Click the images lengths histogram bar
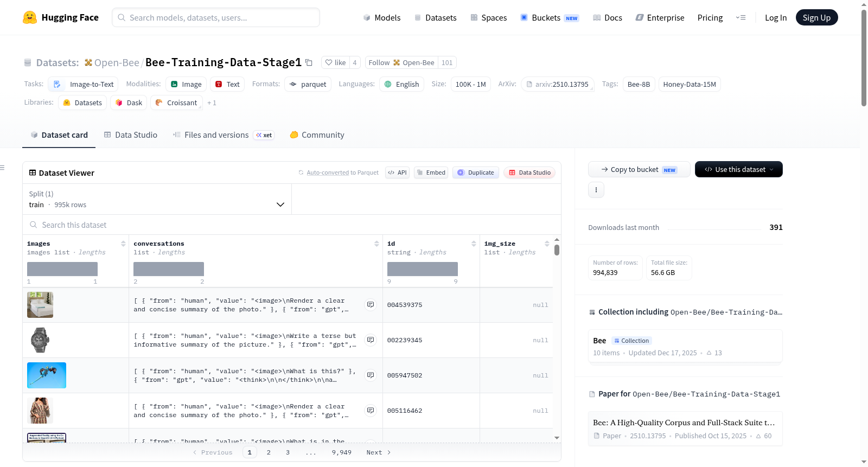Screen dimensions: 868x467 point(62,269)
